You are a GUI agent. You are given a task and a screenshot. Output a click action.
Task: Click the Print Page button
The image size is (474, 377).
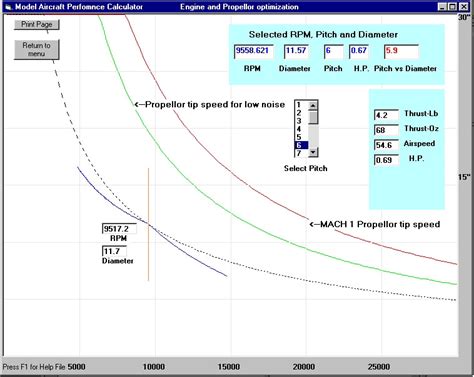(37, 24)
